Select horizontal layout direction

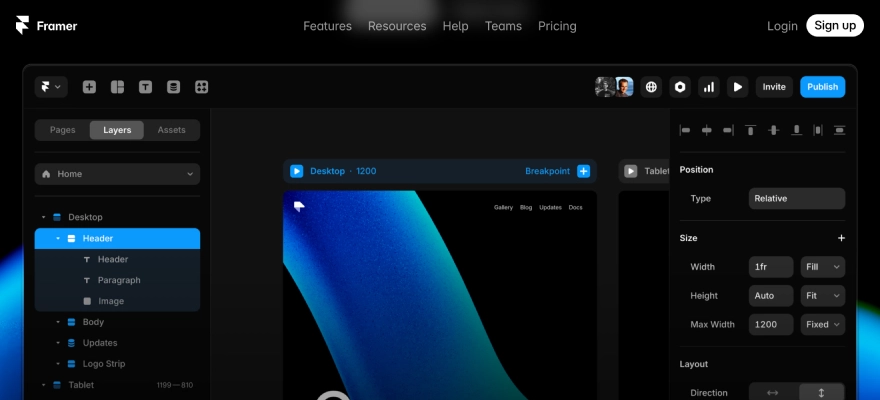click(x=772, y=393)
